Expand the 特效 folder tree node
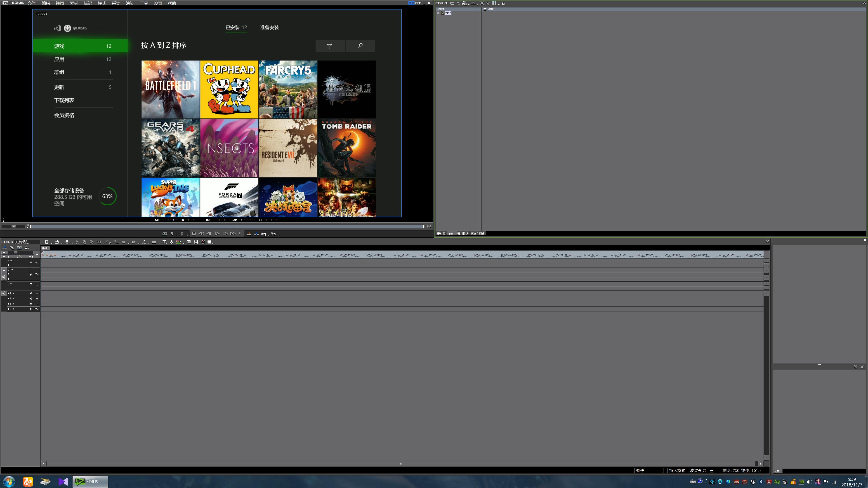This screenshot has height=488, width=868. point(438,13)
